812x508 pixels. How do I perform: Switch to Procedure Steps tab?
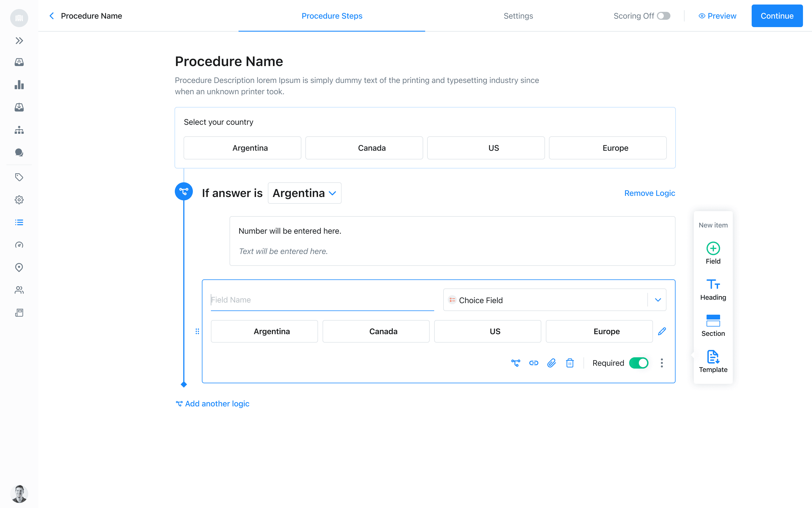pyautogui.click(x=332, y=16)
